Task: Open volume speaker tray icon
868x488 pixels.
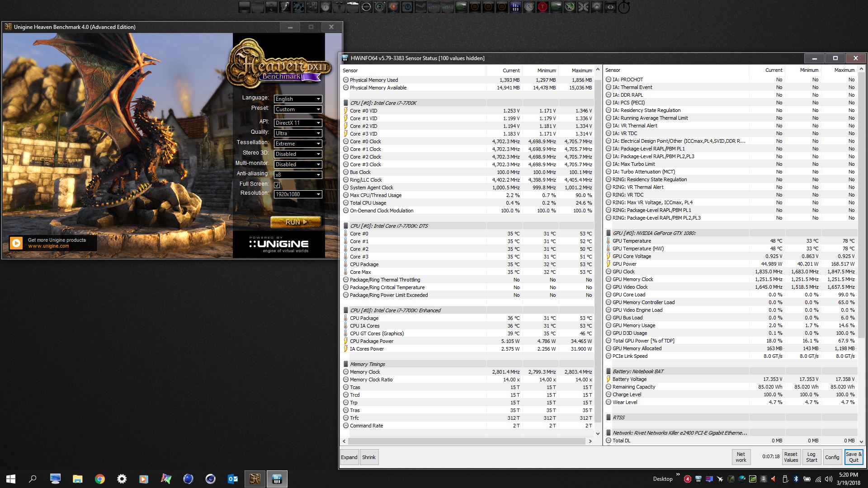Action: (829, 479)
